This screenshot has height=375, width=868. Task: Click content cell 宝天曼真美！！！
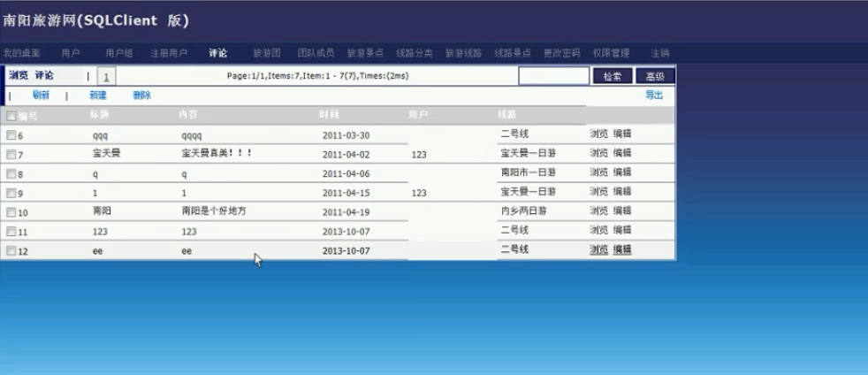[x=217, y=153]
